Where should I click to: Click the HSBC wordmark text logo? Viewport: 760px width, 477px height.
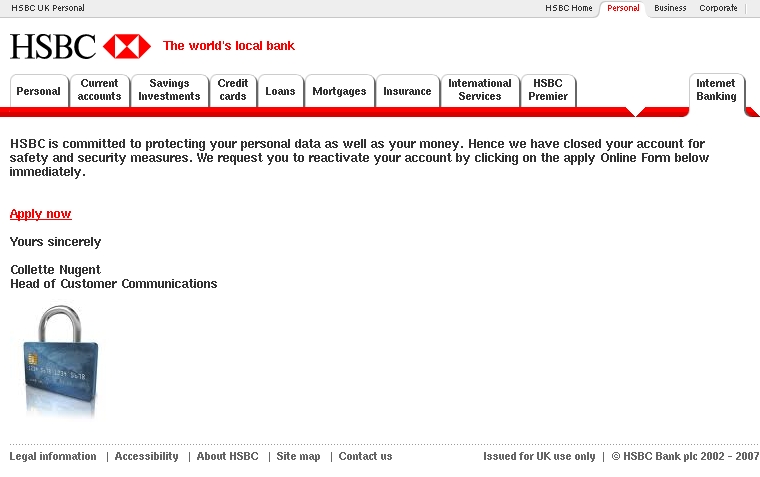(x=53, y=47)
